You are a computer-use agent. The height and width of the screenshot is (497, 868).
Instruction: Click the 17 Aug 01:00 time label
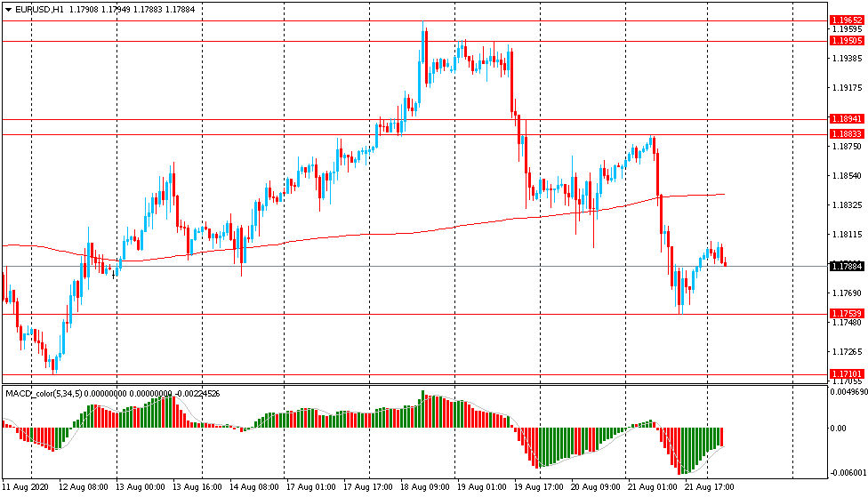[310, 487]
